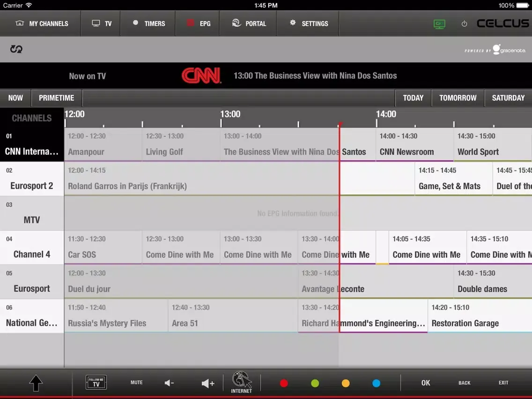Tap the BACK button
The width and height of the screenshot is (532, 399).
point(464,383)
